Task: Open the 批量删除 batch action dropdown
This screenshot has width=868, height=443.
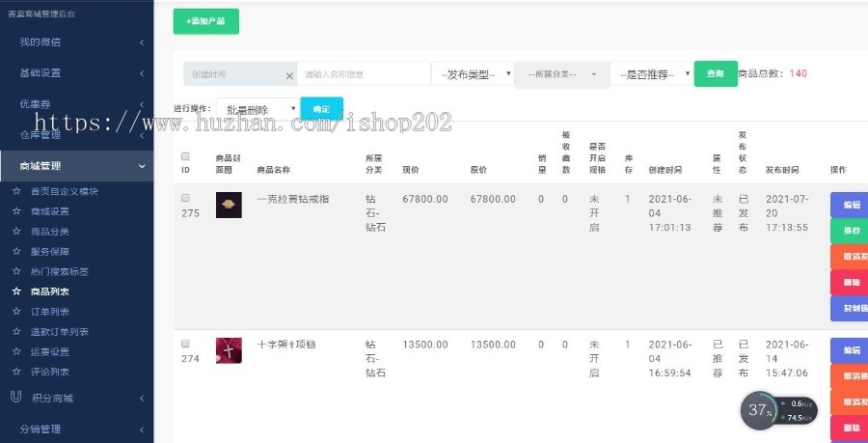Action: click(258, 110)
